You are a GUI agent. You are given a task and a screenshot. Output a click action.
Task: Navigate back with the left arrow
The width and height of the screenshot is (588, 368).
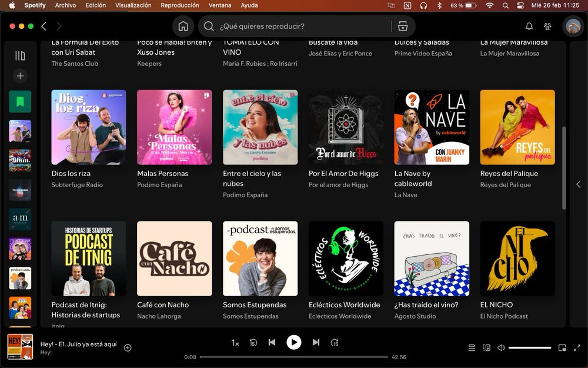(x=44, y=26)
